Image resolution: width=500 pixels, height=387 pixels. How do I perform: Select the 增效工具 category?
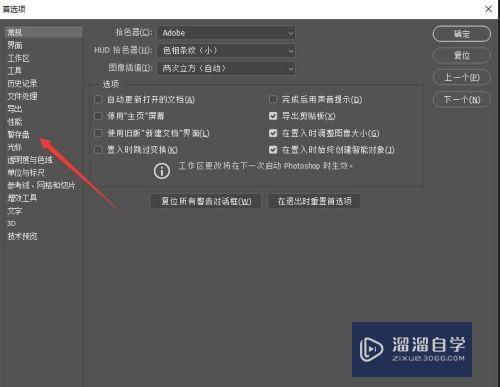tap(22, 198)
